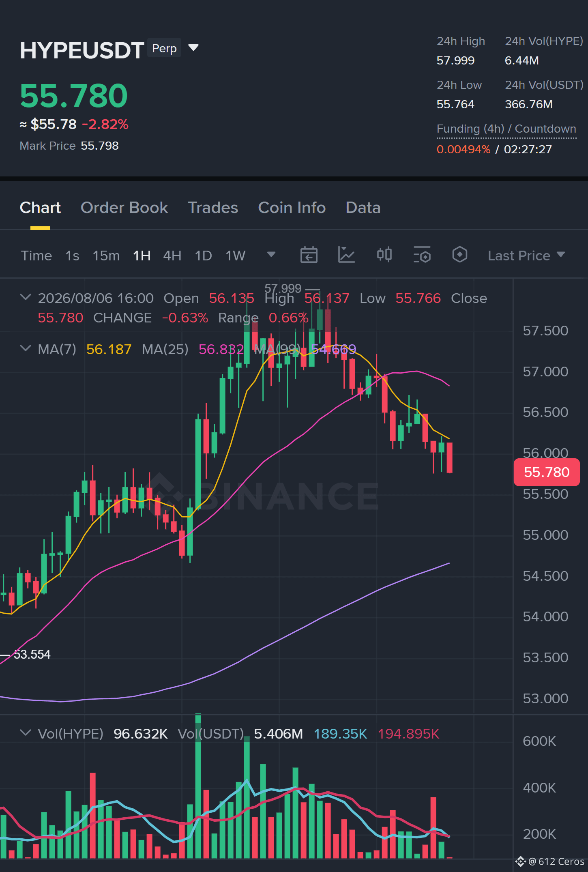Go to the Coin Info tab
This screenshot has height=872, width=588.
[292, 208]
